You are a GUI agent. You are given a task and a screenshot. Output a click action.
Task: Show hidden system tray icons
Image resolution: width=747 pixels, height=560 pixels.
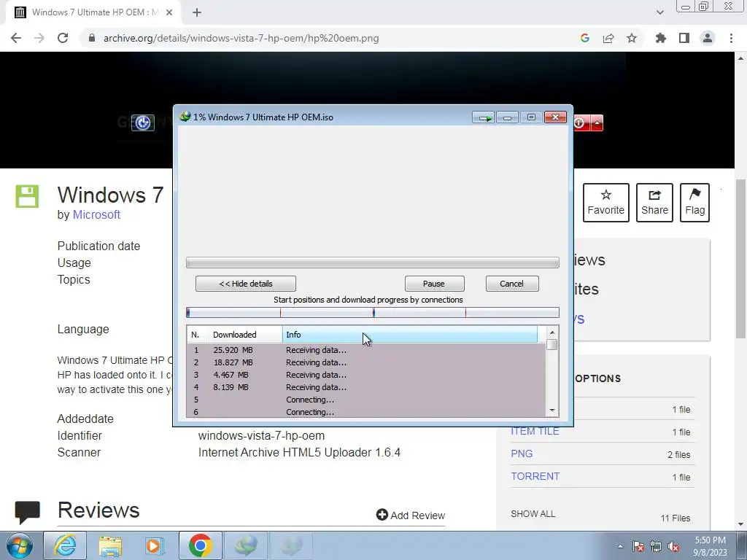tap(620, 546)
